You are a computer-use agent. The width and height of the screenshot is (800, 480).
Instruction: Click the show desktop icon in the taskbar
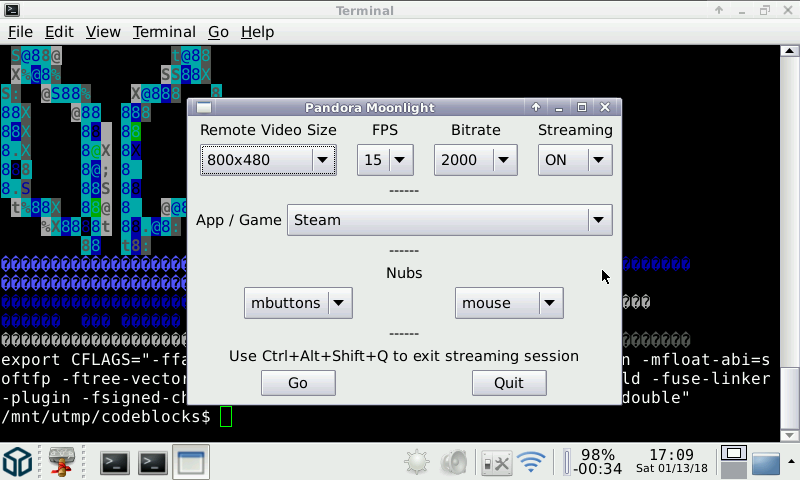[766, 463]
